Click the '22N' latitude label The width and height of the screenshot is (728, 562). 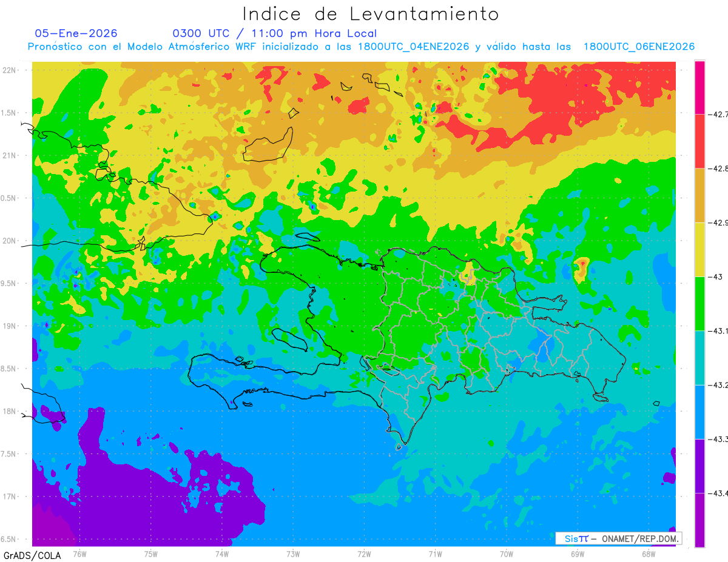click(8, 70)
